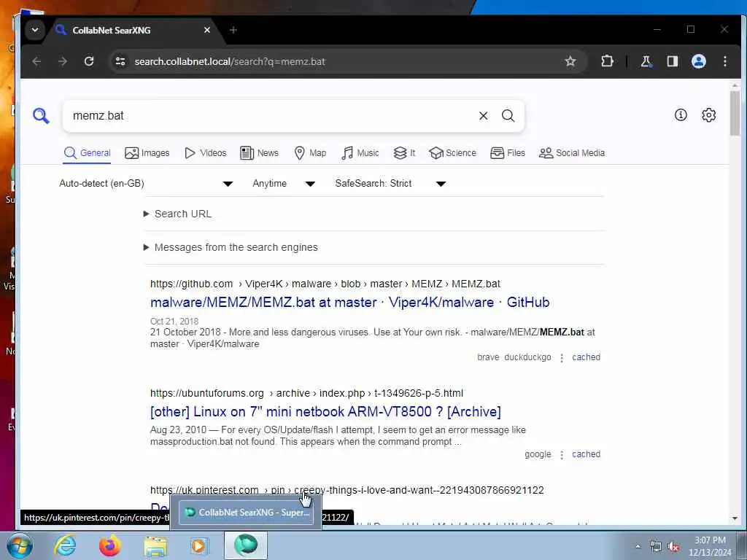Open cached link for ubuntuforums result

click(586, 454)
